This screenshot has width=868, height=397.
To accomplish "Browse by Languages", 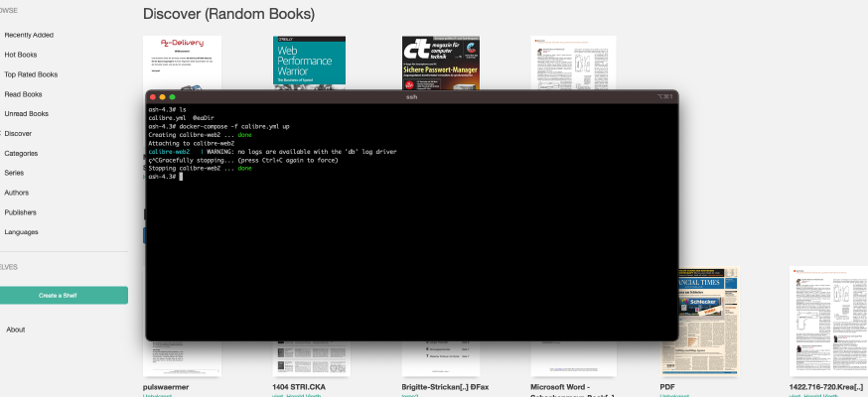I will (x=21, y=232).
